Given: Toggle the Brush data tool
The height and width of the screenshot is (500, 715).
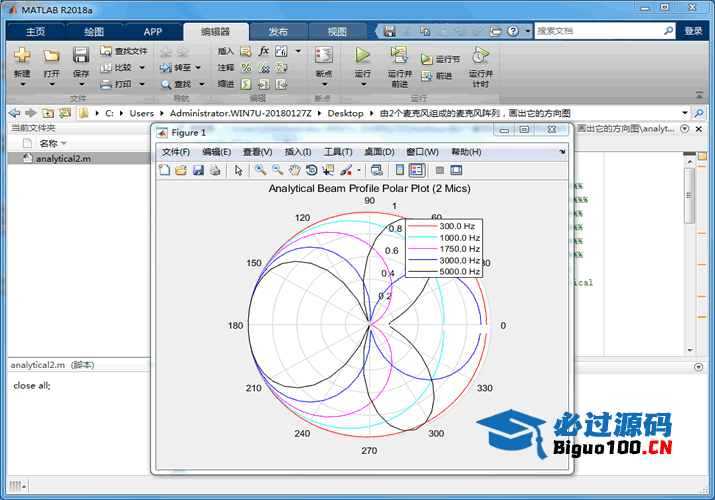Looking at the screenshot, I should pyautogui.click(x=347, y=170).
